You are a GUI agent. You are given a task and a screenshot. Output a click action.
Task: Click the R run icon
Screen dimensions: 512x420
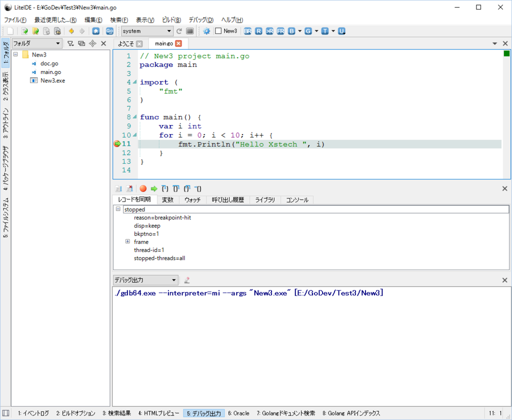(258, 31)
